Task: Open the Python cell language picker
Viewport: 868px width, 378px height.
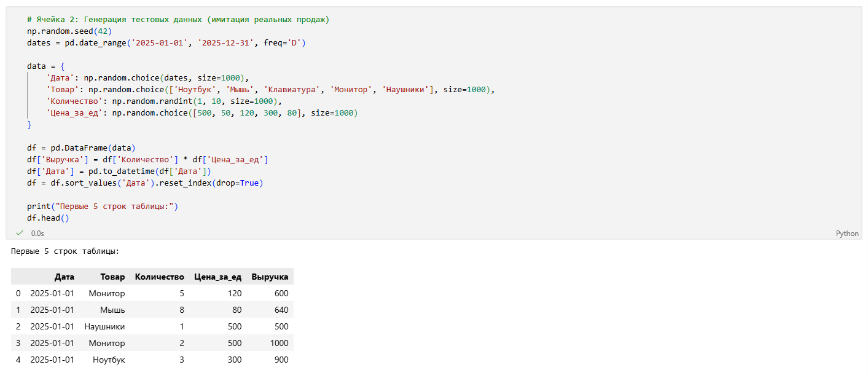Action: pyautogui.click(x=847, y=234)
